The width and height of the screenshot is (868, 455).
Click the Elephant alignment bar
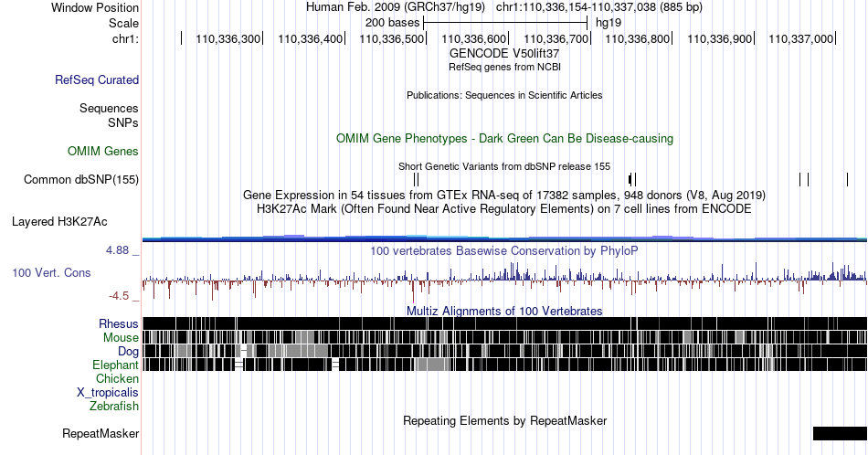[505, 365]
